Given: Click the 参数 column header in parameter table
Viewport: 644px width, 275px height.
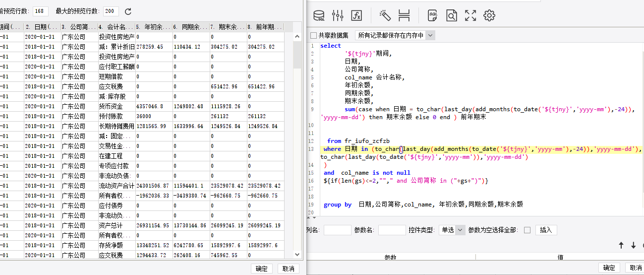Looking at the screenshot, I should pyautogui.click(x=391, y=257).
